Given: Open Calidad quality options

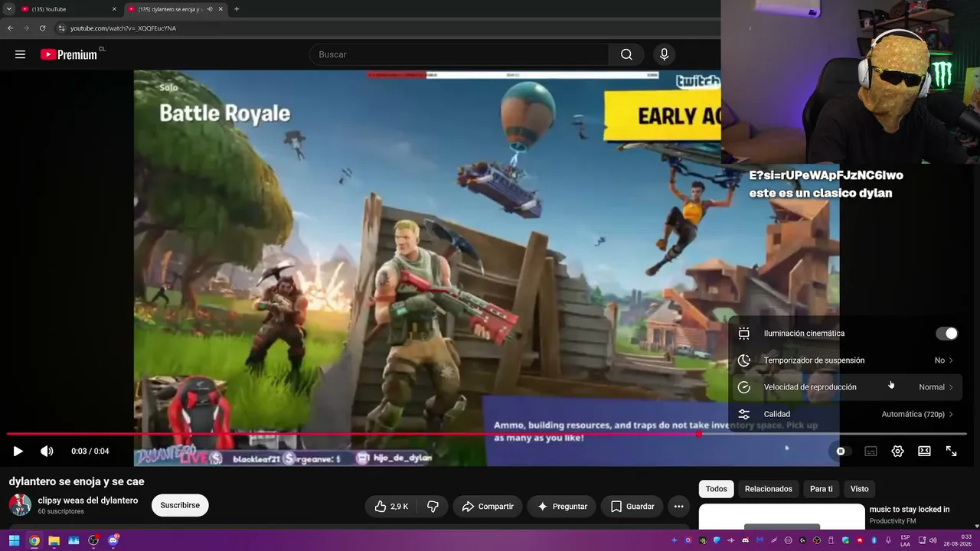Looking at the screenshot, I should point(847,414).
